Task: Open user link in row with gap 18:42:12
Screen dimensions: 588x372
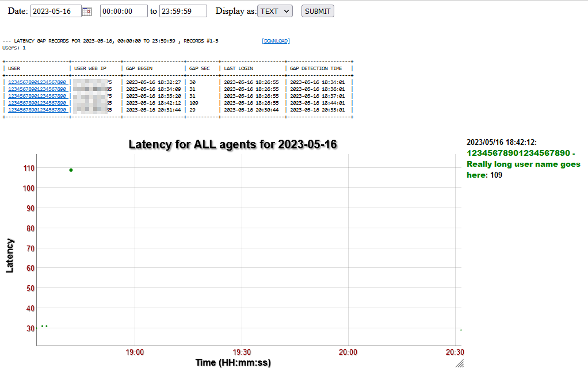Action: 37,103
